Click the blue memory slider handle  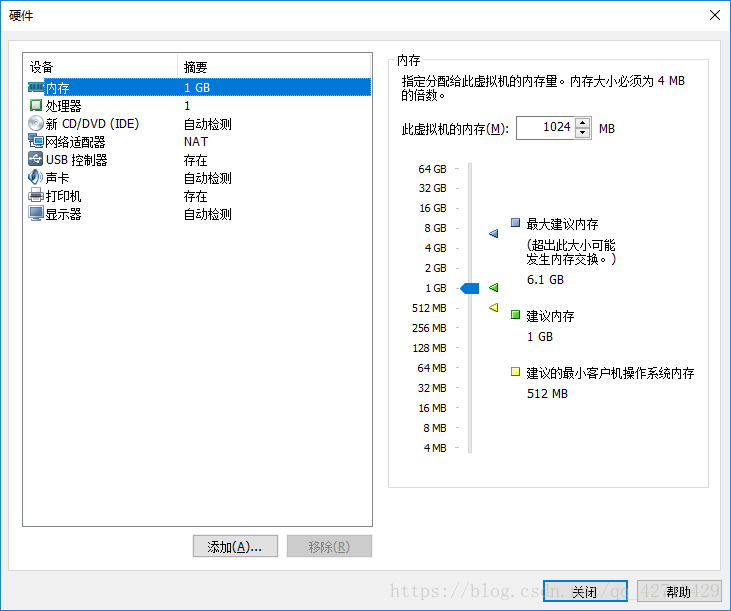pyautogui.click(x=470, y=288)
